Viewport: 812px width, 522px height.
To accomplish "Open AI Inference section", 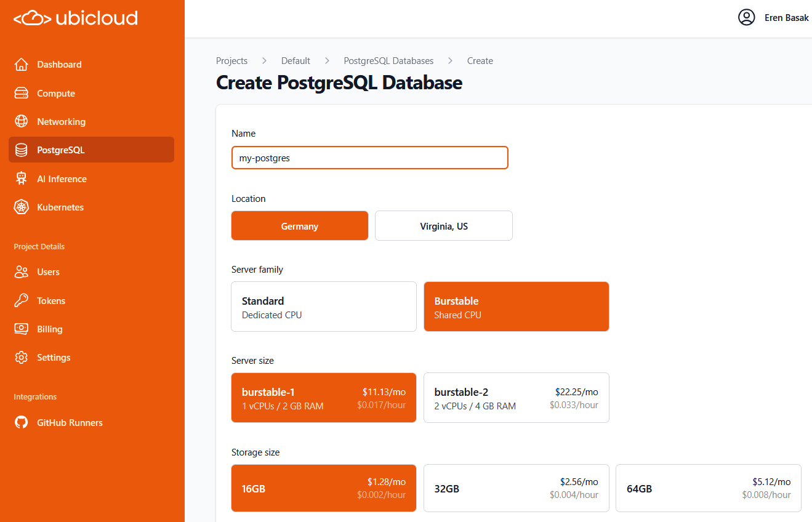I will [91, 179].
